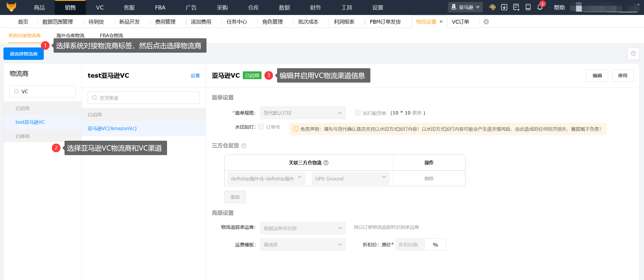Viewport: 644px width, 280px height.
Task: Click the 请选择物流商 button
Action: [24, 54]
